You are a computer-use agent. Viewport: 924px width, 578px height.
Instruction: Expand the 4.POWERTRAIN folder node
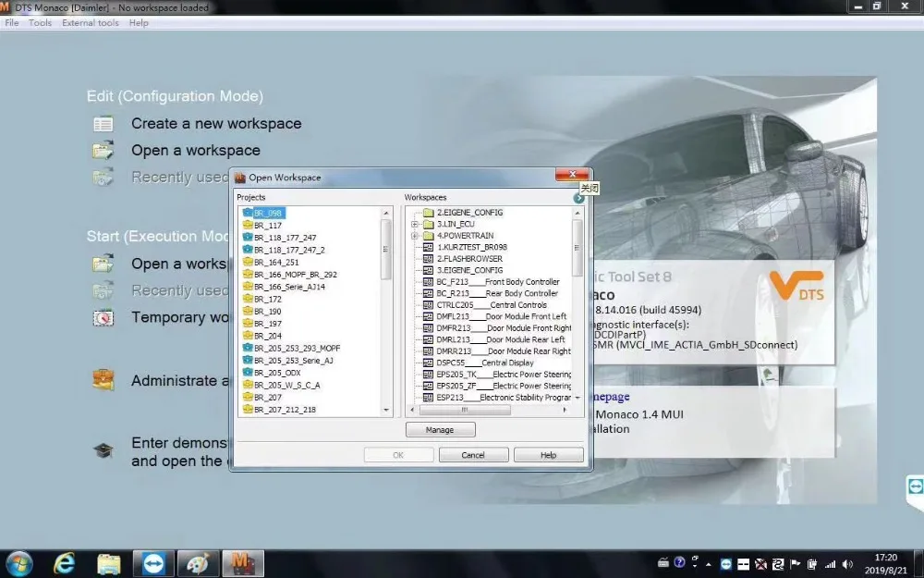tap(415, 235)
